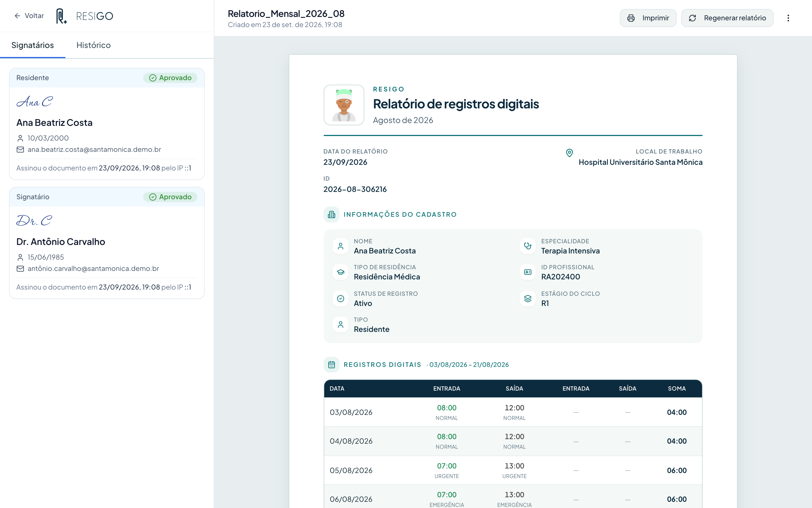Viewport: 812px width, 508px height.
Task: Click the printer icon in Imprimir button
Action: point(631,18)
